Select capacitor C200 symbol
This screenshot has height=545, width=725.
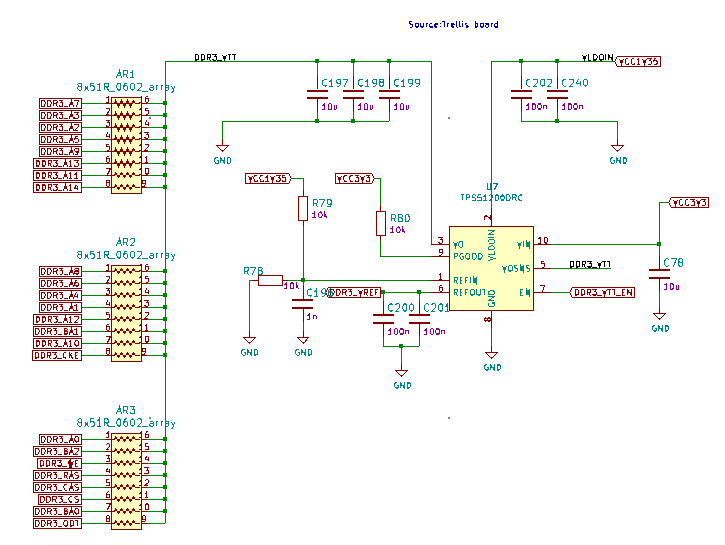click(x=382, y=320)
